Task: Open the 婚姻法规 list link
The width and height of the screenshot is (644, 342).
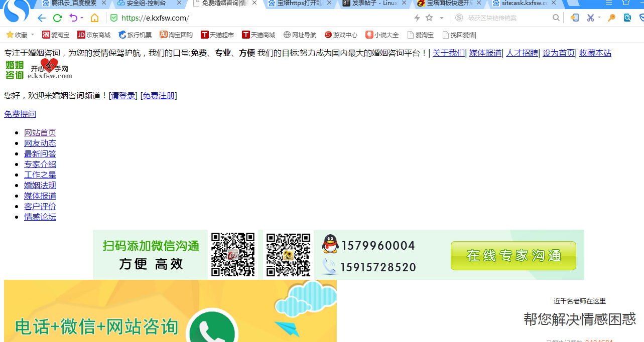Action: (x=40, y=185)
